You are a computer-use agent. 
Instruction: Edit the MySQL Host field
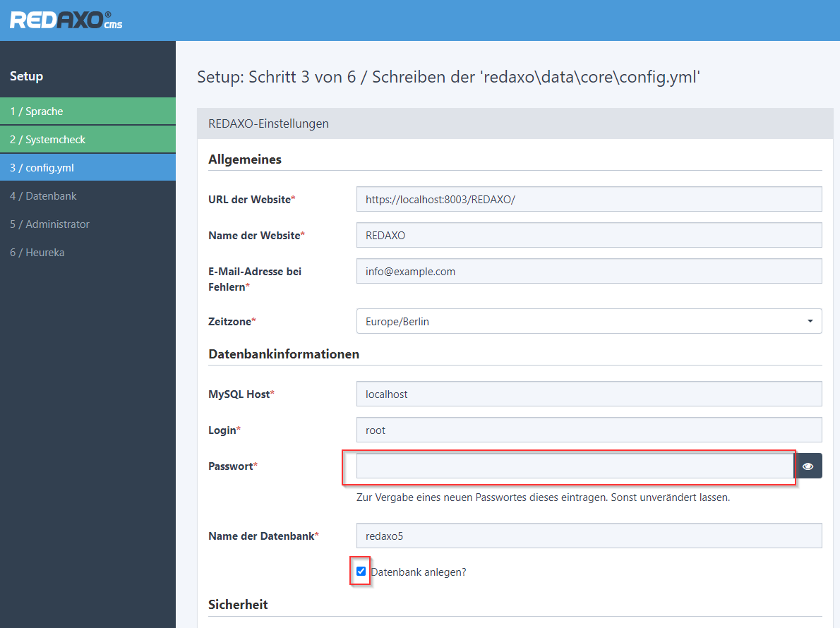click(x=589, y=394)
